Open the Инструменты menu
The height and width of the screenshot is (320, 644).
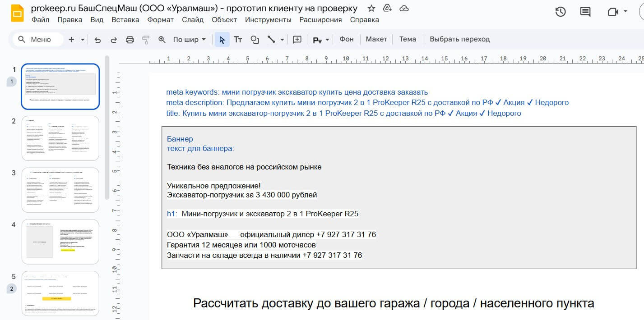click(268, 20)
